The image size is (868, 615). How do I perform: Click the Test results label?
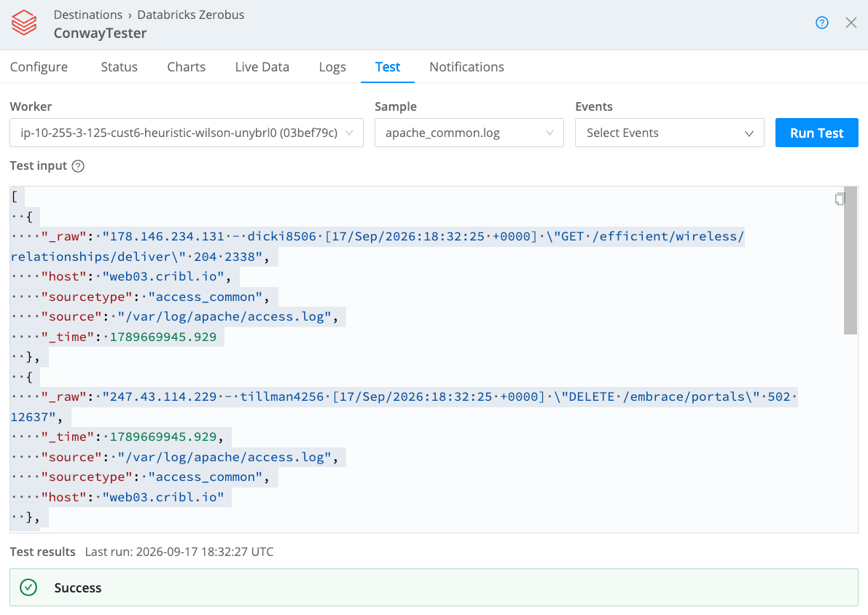(x=42, y=552)
